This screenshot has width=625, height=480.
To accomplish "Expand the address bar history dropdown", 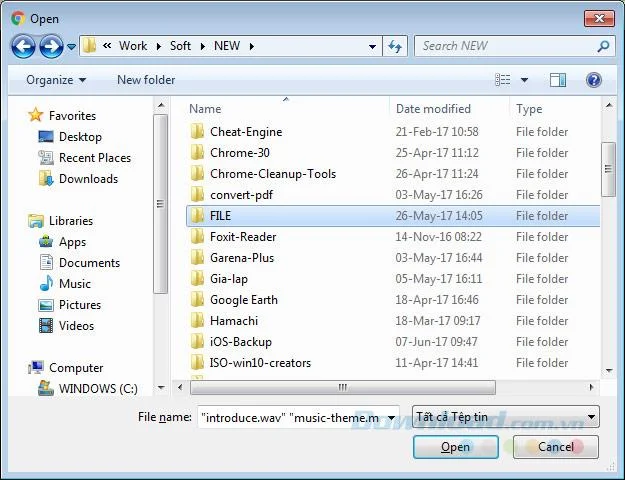I will pos(372,47).
